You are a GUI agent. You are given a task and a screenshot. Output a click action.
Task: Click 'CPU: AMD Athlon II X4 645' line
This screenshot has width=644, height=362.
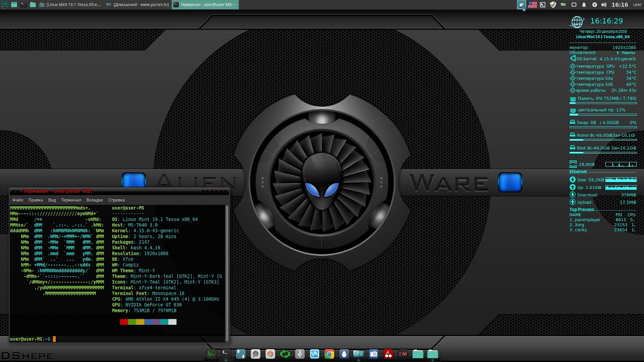tap(166, 299)
